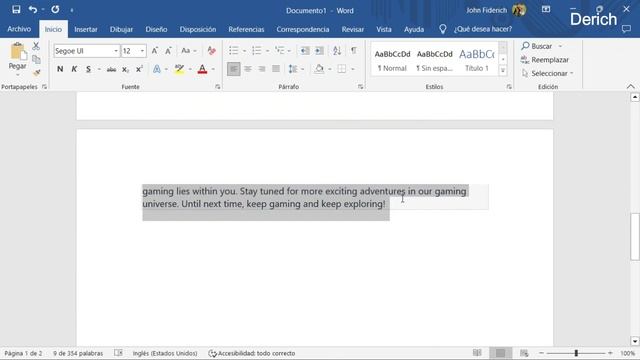Open the Segoe UI font name dropdown
The image size is (640, 360).
[x=116, y=51]
